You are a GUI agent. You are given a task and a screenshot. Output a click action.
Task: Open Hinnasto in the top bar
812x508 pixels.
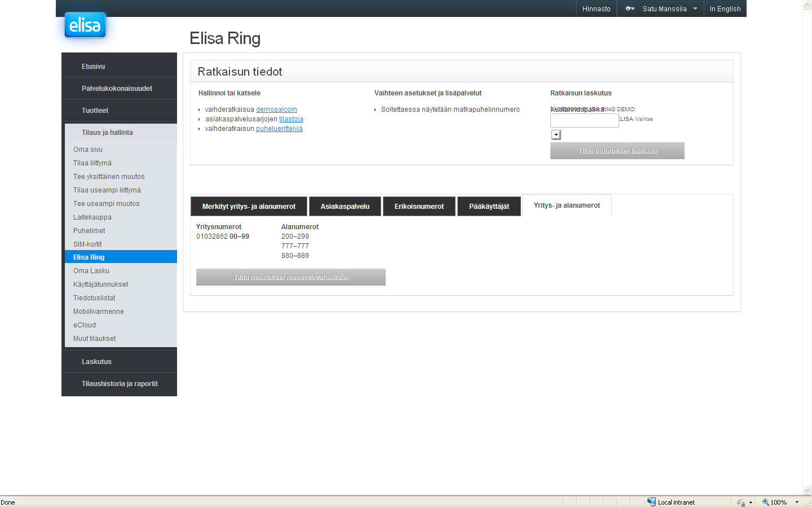[597, 8]
